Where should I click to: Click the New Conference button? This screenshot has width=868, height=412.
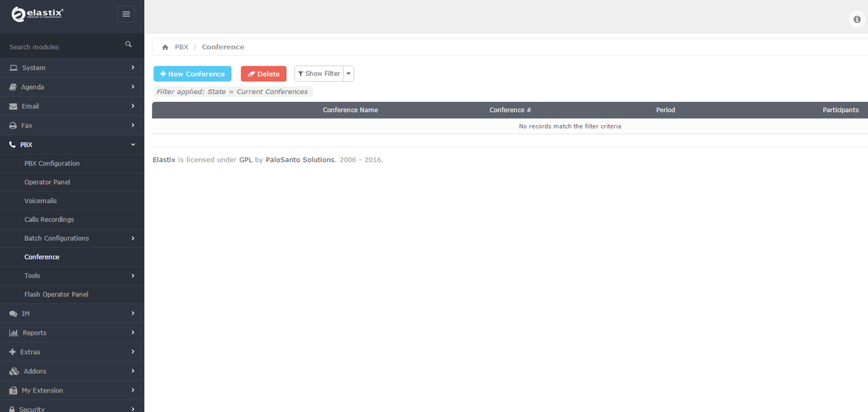pos(192,74)
